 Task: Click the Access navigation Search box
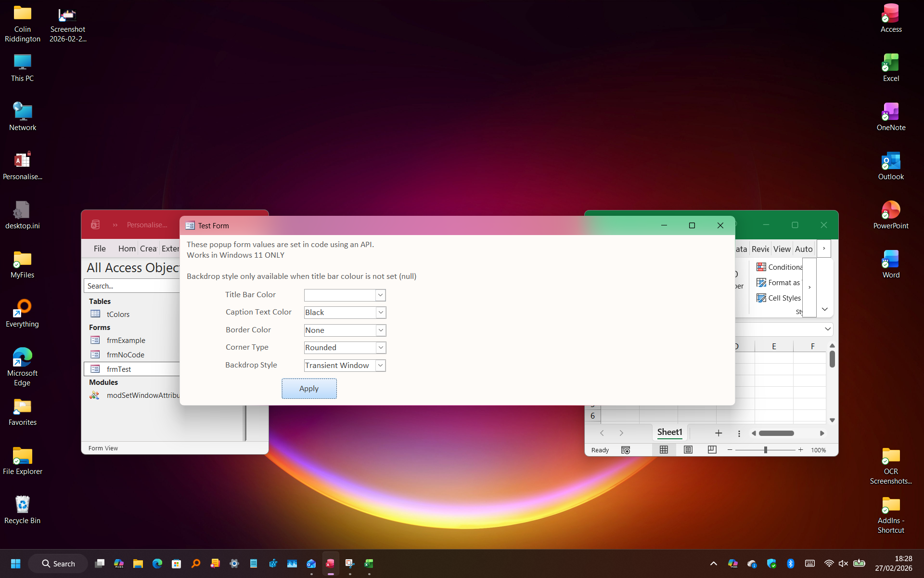[132, 286]
